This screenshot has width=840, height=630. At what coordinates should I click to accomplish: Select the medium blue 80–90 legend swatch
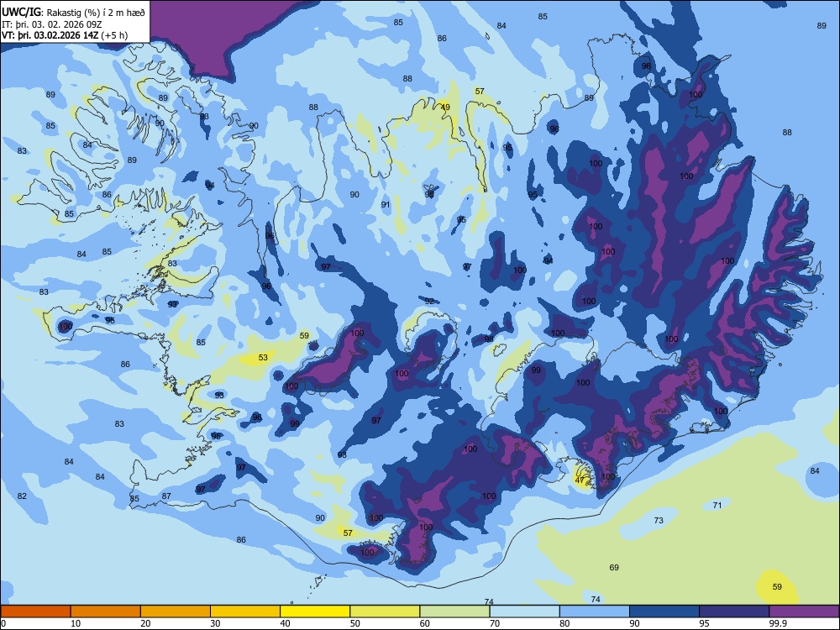594,612
